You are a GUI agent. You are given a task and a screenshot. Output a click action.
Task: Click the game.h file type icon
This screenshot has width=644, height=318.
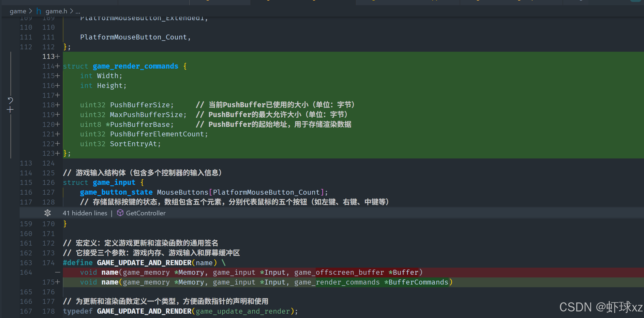(x=39, y=11)
